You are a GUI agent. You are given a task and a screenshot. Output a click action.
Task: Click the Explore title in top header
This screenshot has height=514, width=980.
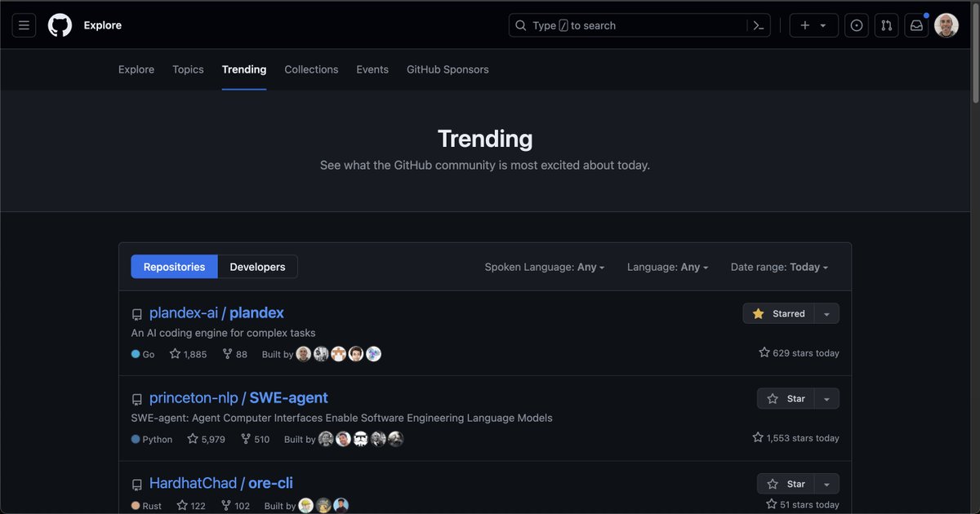[102, 25]
